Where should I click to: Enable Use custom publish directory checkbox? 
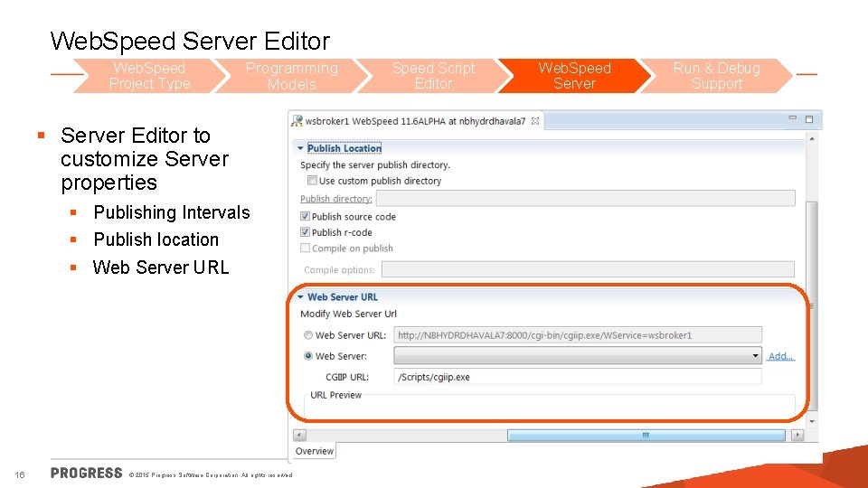(x=312, y=181)
